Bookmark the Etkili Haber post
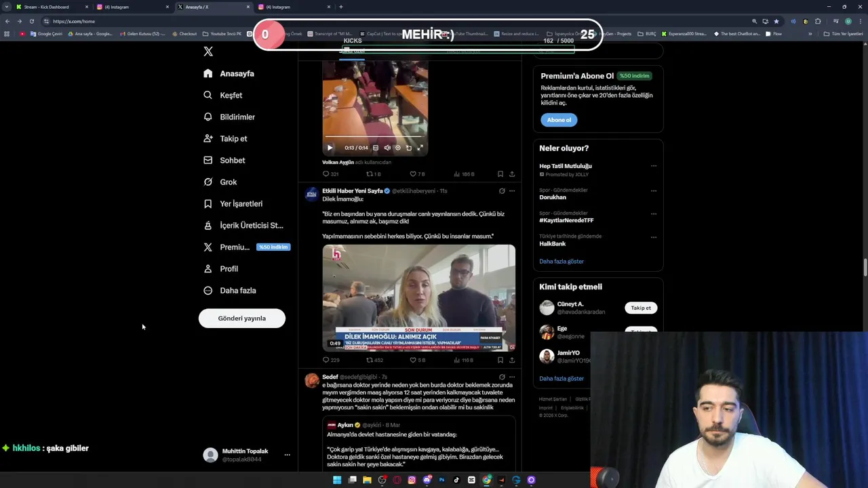Viewport: 868px width, 488px height. tap(500, 360)
